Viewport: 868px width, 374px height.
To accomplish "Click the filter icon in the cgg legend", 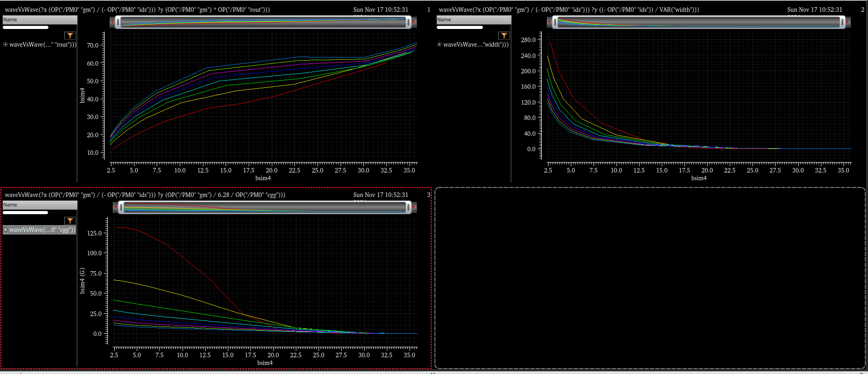I will coord(70,221).
